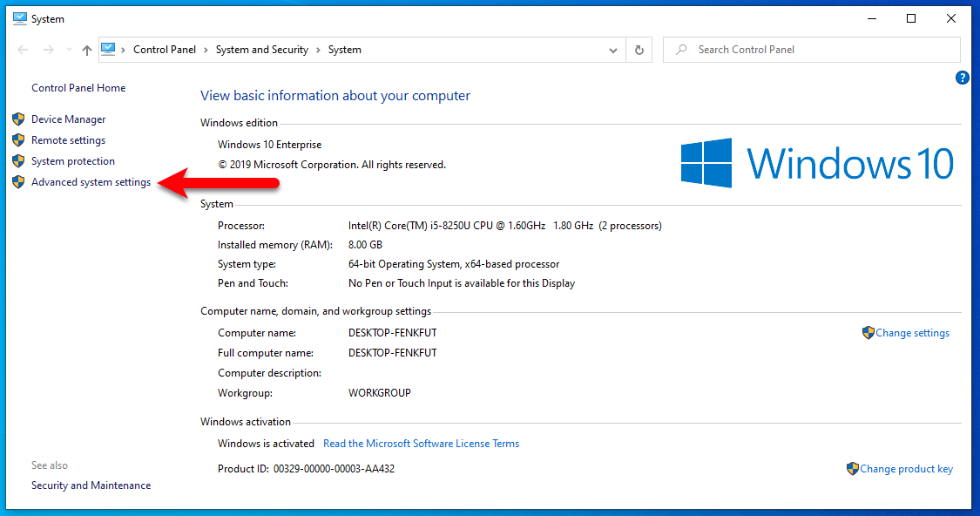Image resolution: width=980 pixels, height=516 pixels.
Task: Click the shield icon beside Device Manager
Action: pyautogui.click(x=19, y=119)
